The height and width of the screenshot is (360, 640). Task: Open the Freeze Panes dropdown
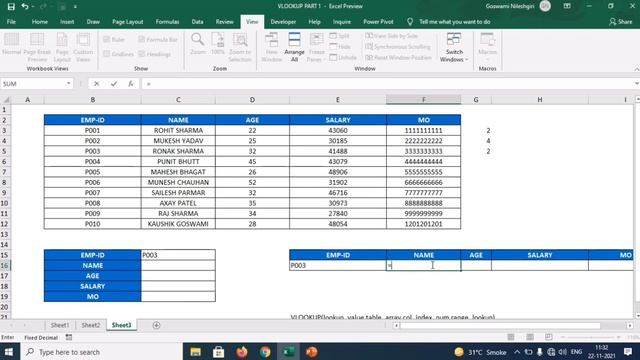(316, 47)
